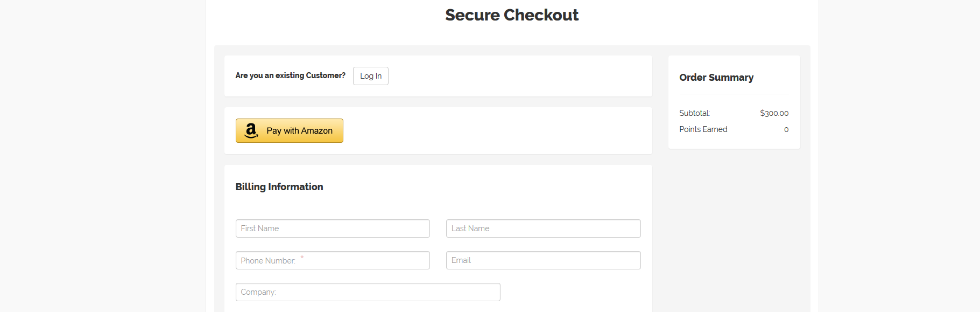Click into the Phone Number field
This screenshot has height=312, width=980.
333,260
